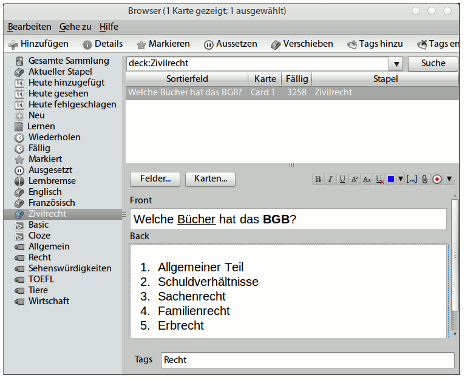The image size is (465, 380).
Task: Select the Zivilrecht deck in sidebar
Action: 63,214
